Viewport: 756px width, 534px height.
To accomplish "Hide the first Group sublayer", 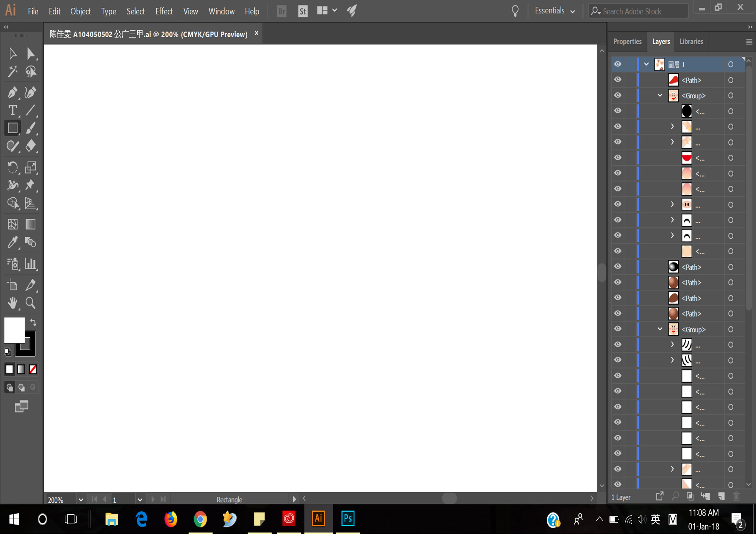I will point(618,95).
